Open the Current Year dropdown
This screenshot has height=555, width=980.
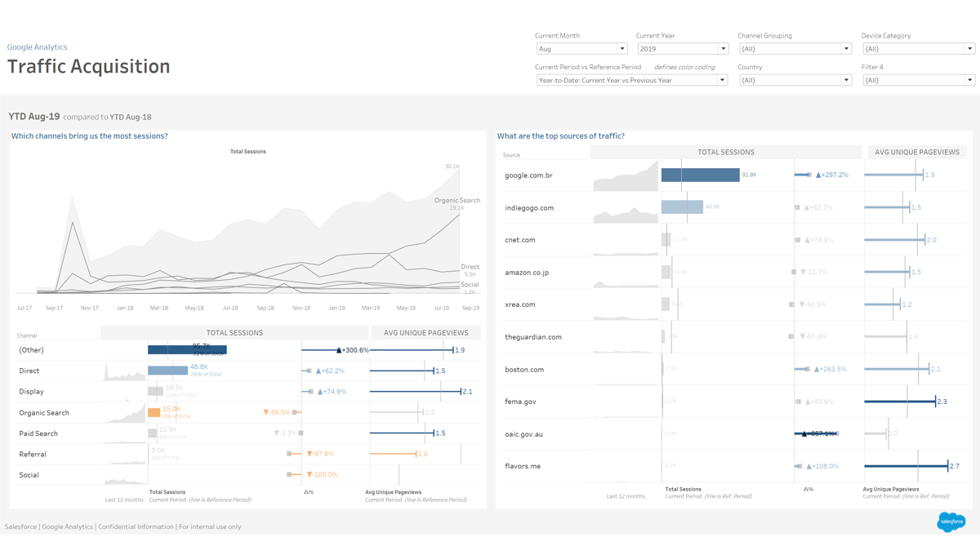tap(682, 49)
